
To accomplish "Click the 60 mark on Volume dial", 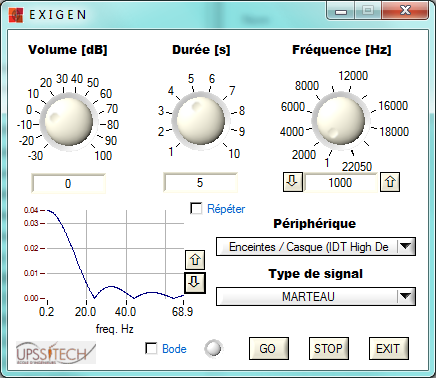I will coord(106,94).
